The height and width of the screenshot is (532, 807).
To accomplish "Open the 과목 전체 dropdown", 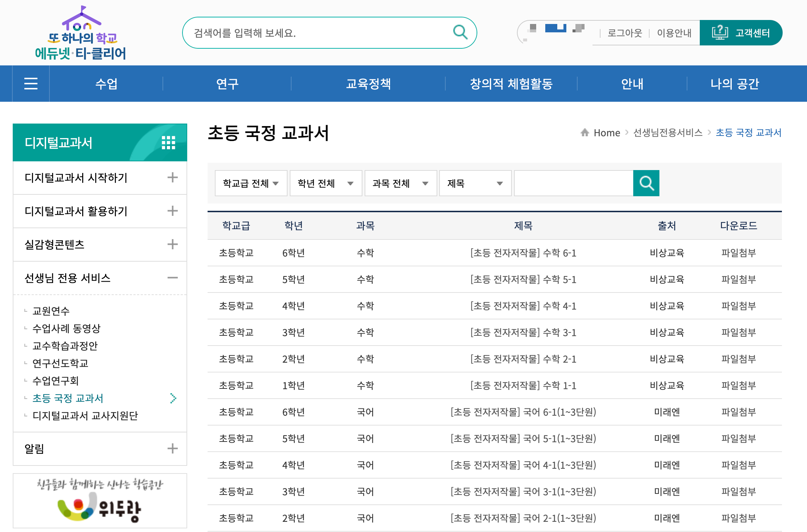I will click(x=400, y=183).
